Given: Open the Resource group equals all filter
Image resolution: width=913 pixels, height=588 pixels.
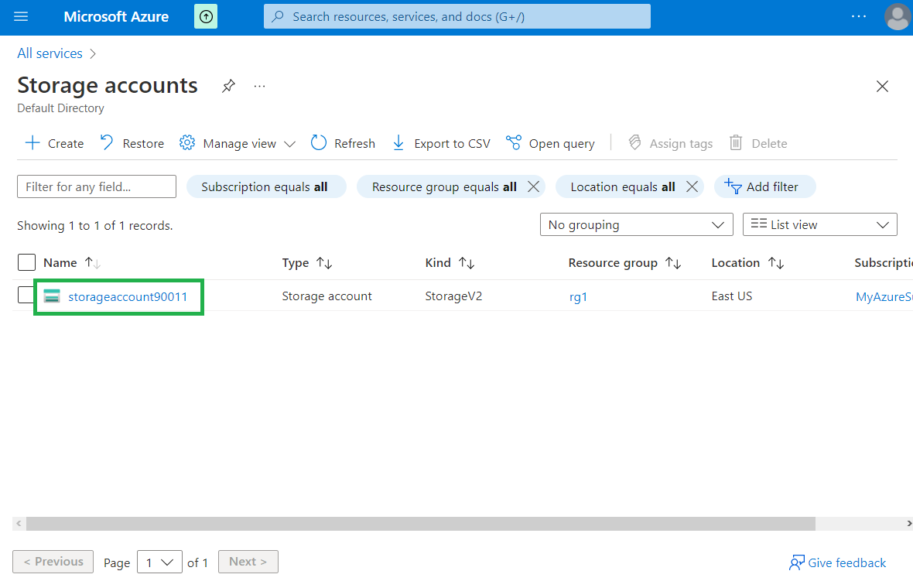Looking at the screenshot, I should [x=444, y=187].
